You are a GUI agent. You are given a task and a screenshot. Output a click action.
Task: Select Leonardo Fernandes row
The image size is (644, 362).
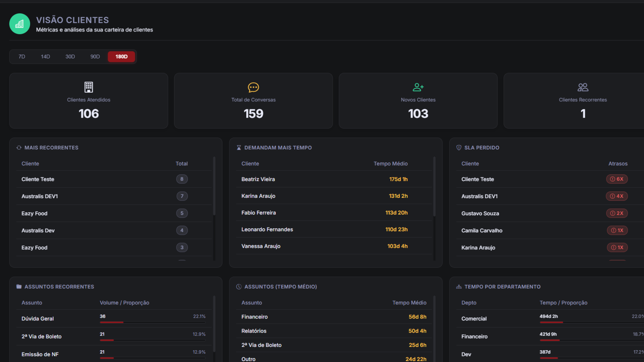pos(334,230)
